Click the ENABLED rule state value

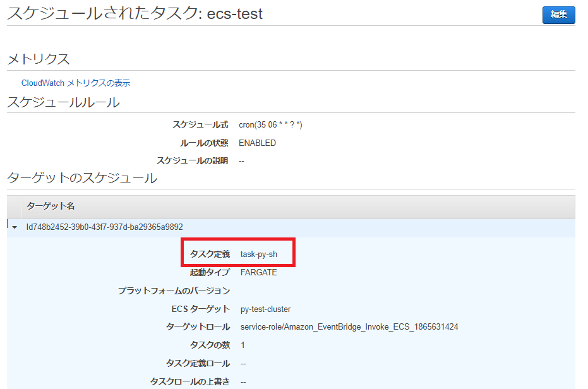coord(256,143)
